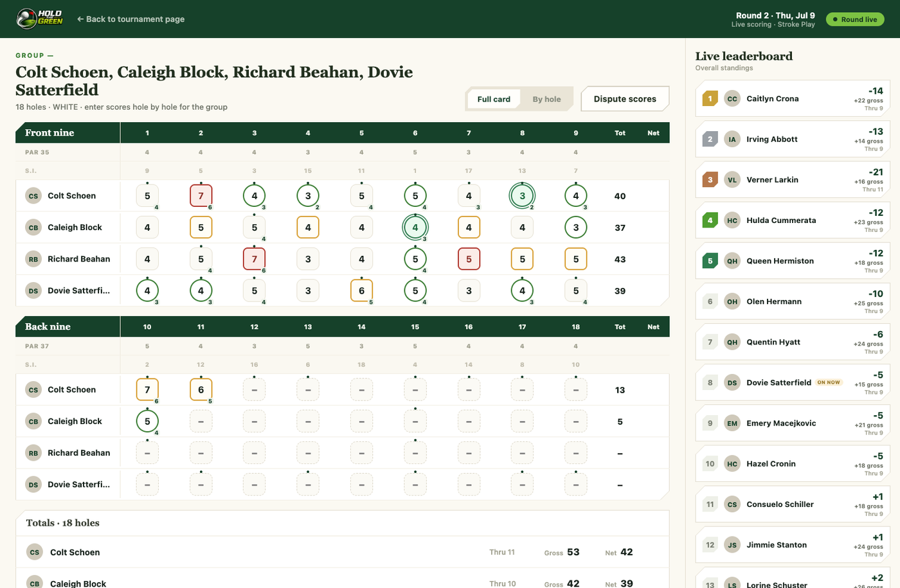This screenshot has height=588, width=900.
Task: Select Richard Beahan's hole 7 score cell
Action: [x=469, y=259]
